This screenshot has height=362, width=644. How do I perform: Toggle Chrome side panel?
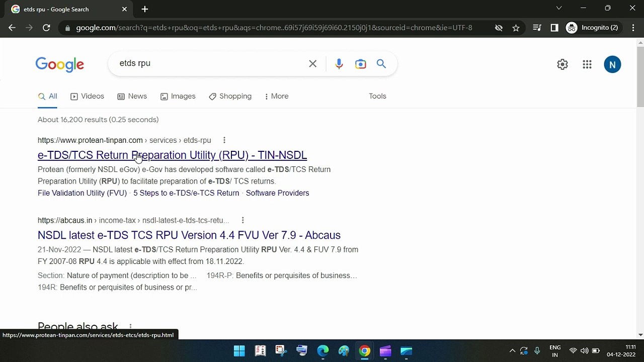(554, 28)
